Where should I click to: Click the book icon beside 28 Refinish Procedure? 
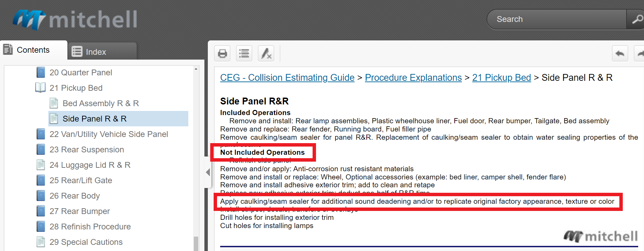pos(41,227)
